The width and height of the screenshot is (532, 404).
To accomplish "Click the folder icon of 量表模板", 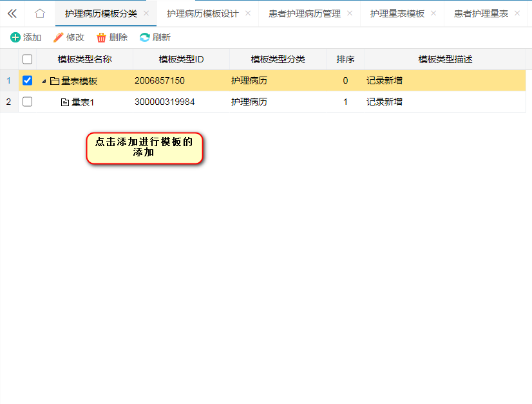I will [x=55, y=81].
